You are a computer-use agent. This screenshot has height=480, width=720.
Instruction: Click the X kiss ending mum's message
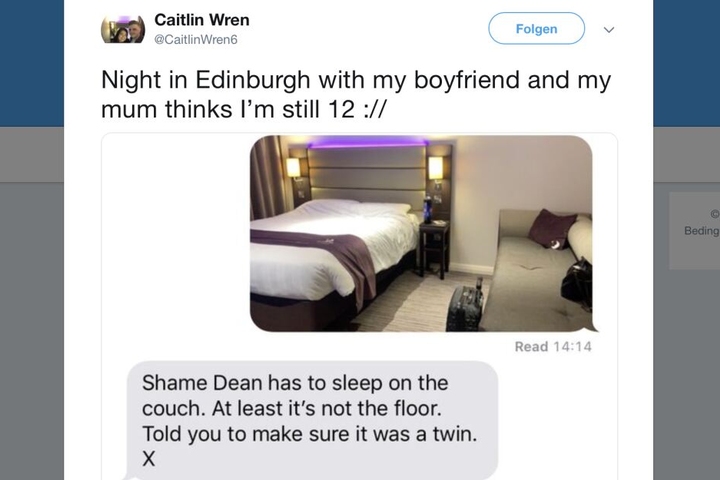(149, 458)
